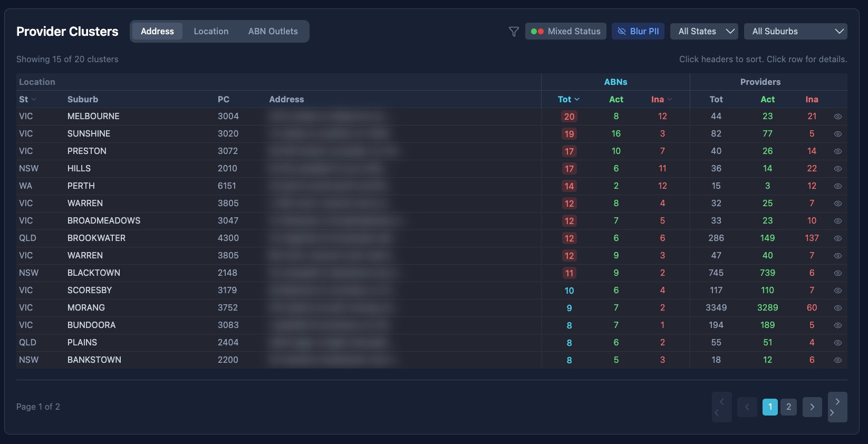This screenshot has width=868, height=444.
Task: Select page 1 in pagination
Action: 770,407
